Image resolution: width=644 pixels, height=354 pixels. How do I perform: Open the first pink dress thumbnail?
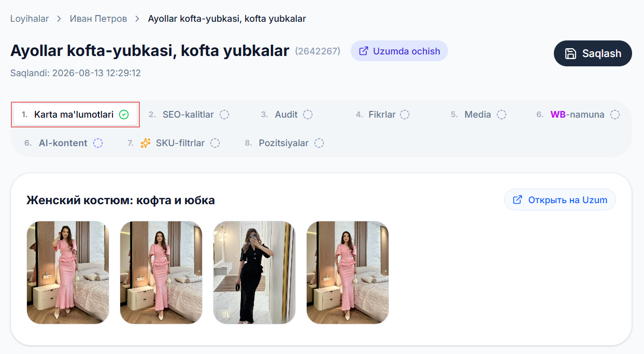tap(68, 273)
